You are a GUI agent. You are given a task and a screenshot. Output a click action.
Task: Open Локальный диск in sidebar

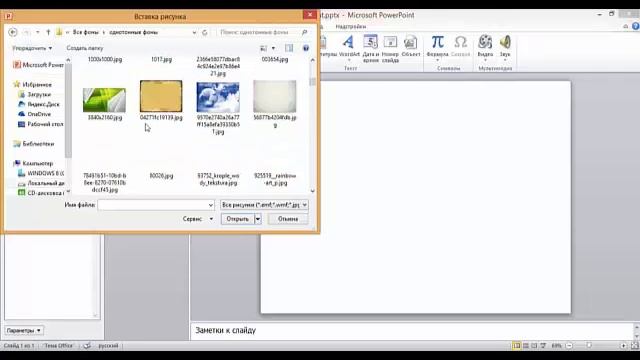41,183
